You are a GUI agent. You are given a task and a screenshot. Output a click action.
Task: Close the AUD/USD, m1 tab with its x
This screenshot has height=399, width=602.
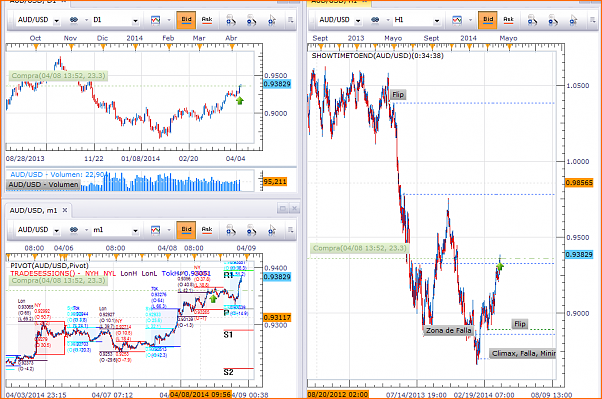(x=65, y=210)
